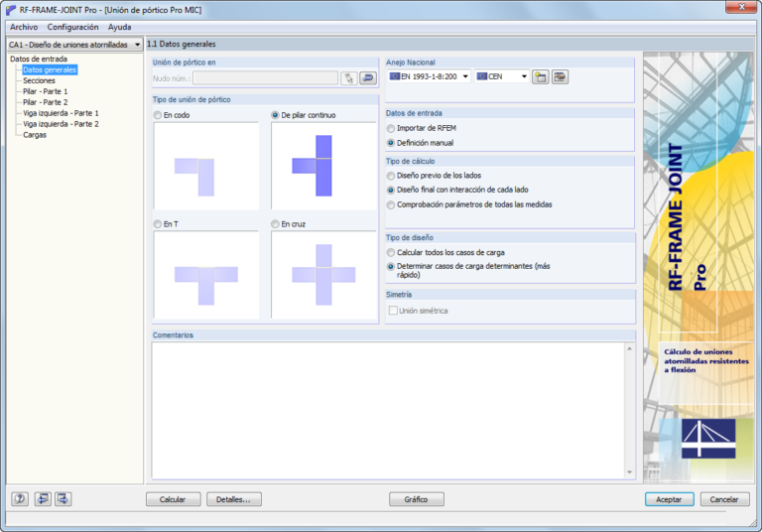Image resolution: width=762 pixels, height=532 pixels.
Task: Open new National Annex settings icon
Action: [541, 76]
